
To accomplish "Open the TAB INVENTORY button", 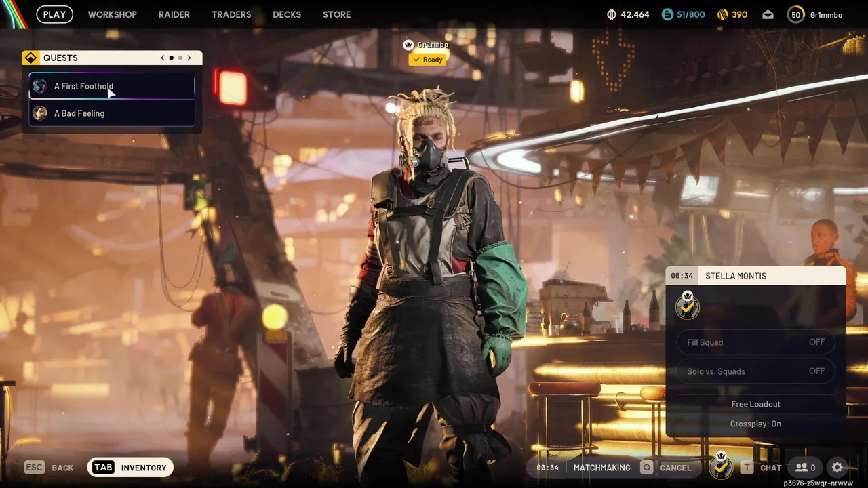I will coord(130,467).
